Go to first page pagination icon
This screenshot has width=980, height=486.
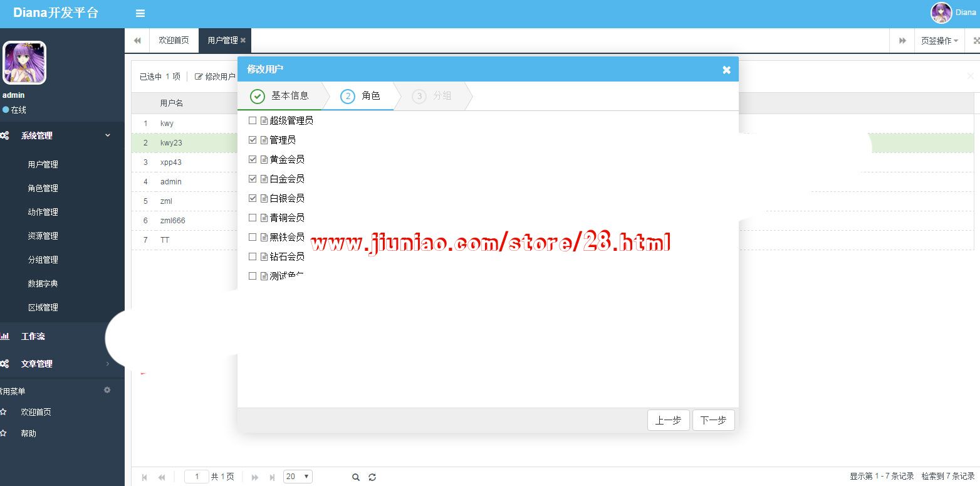(145, 477)
